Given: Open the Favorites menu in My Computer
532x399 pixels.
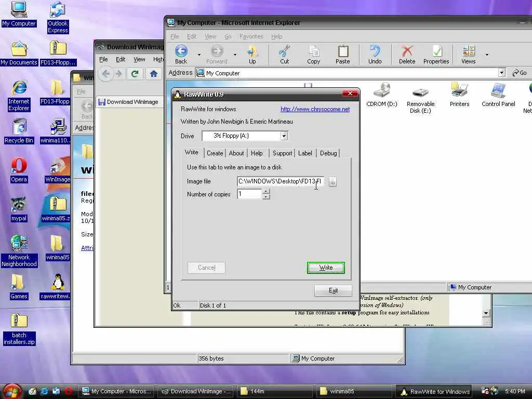Looking at the screenshot, I should (x=251, y=36).
